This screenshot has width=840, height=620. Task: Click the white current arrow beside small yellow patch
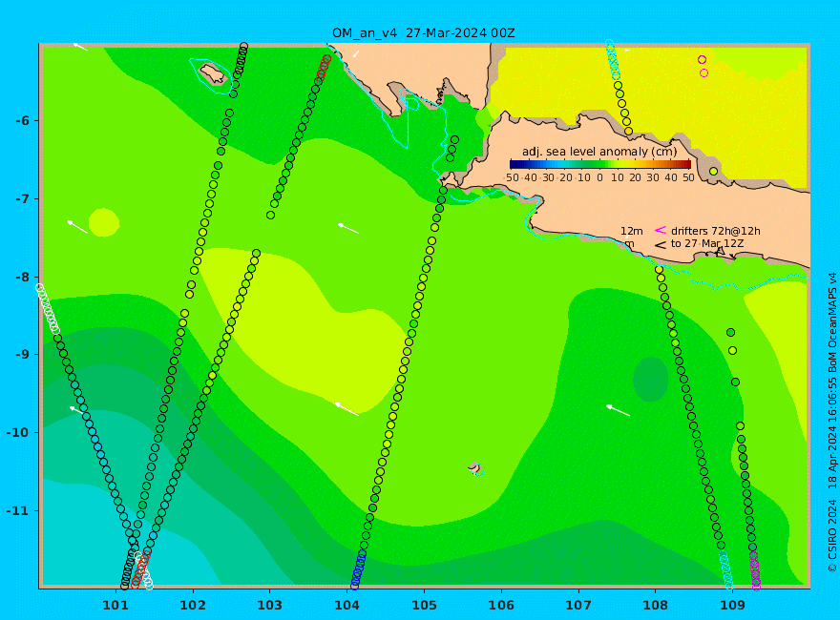click(x=77, y=226)
